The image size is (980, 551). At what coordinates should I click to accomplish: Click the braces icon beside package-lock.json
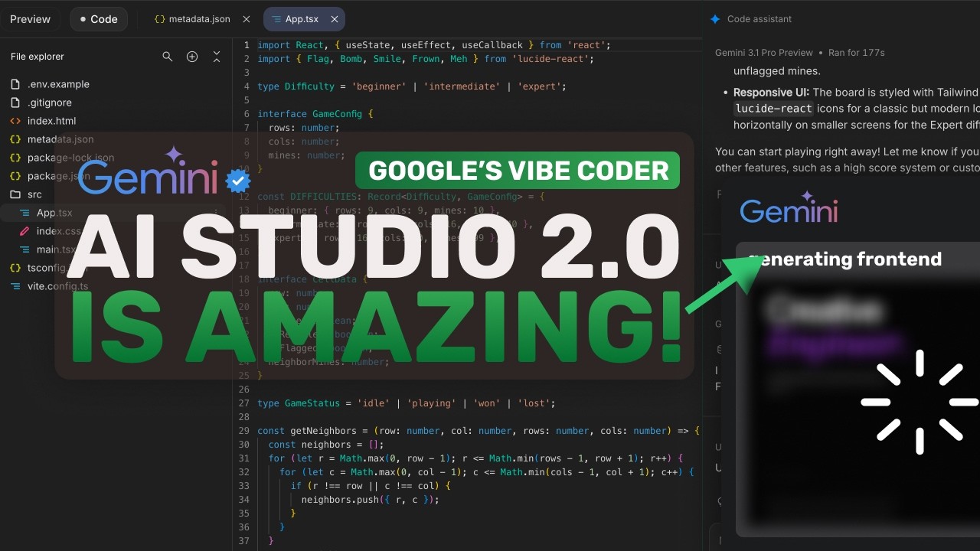click(x=15, y=158)
